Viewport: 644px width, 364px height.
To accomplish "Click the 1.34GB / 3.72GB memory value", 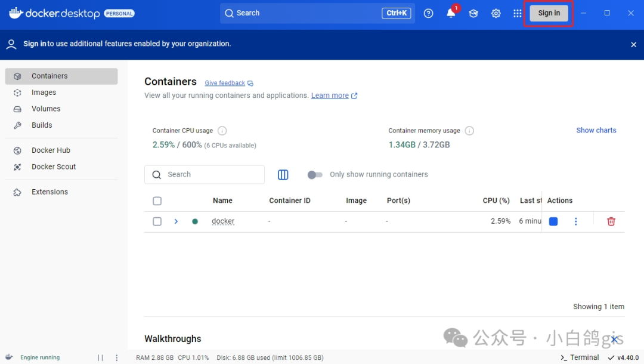I will (419, 144).
